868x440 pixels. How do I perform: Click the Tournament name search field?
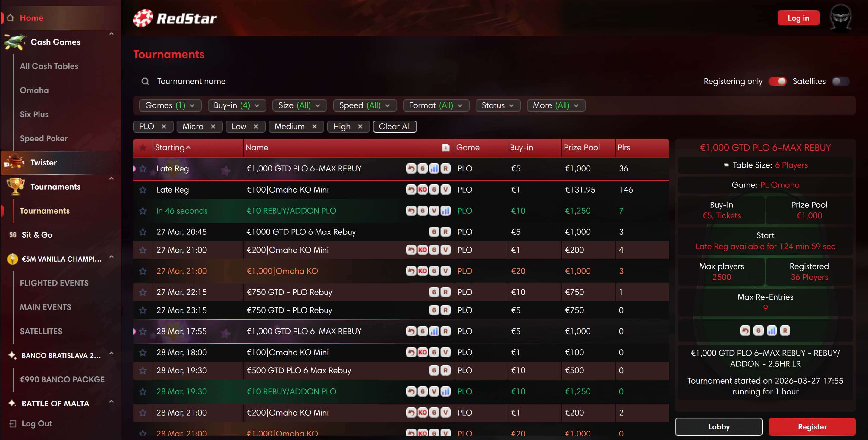191,81
